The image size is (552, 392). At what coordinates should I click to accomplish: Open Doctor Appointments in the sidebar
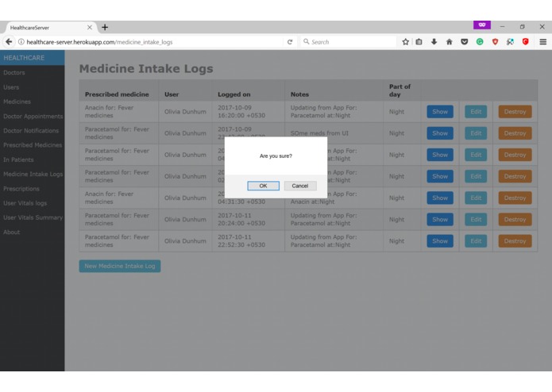(33, 116)
